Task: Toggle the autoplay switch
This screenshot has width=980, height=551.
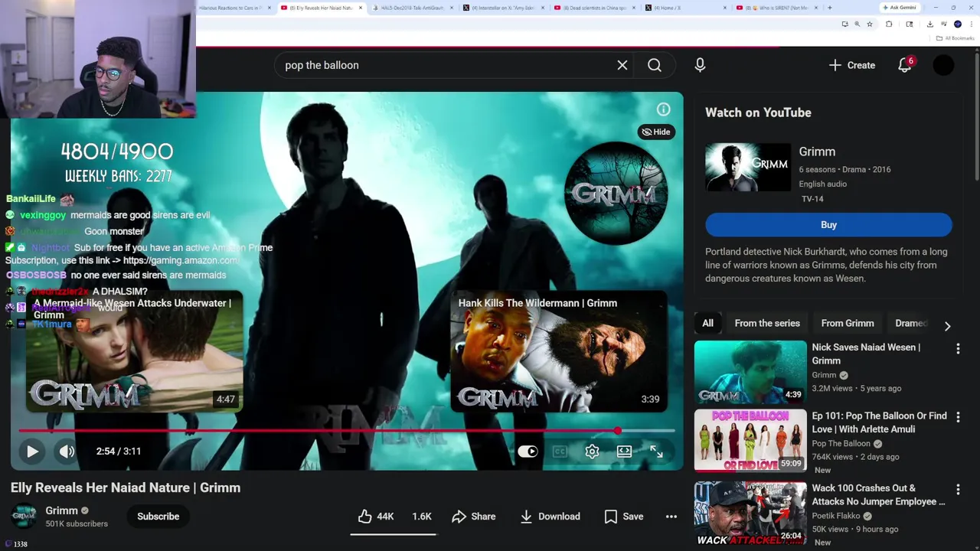Action: click(x=528, y=452)
